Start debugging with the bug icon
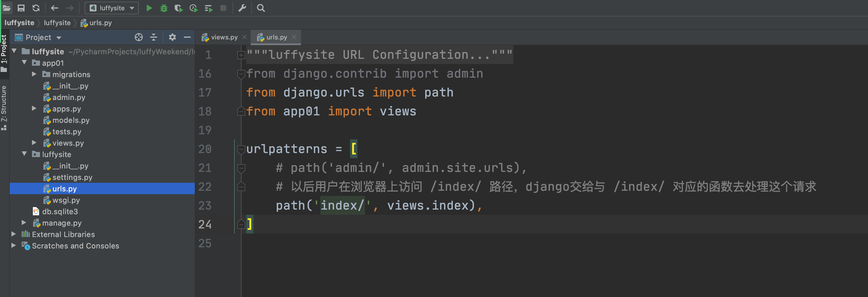 coord(164,8)
